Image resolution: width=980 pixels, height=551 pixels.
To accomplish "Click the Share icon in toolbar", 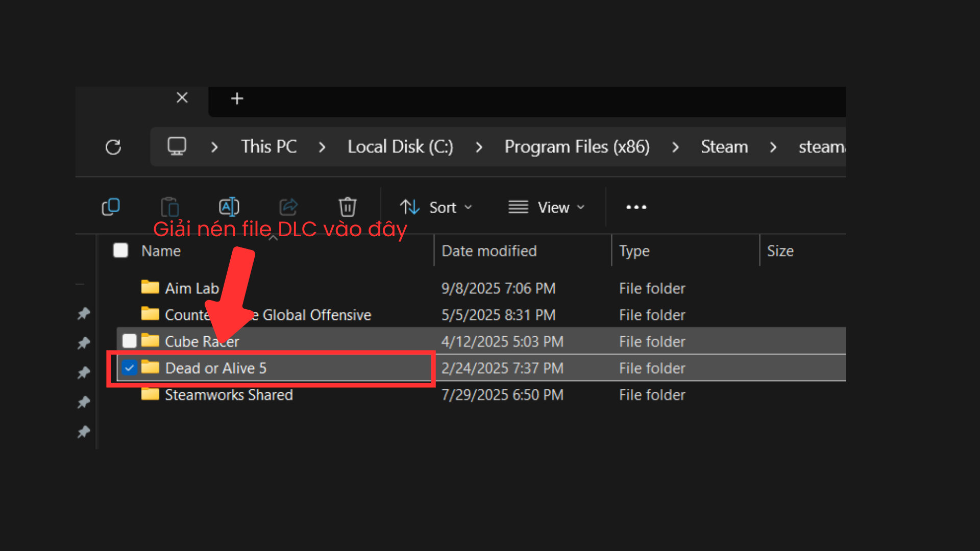I will (288, 207).
